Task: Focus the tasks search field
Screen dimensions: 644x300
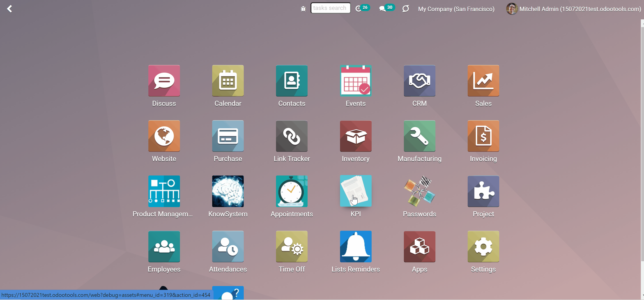Action: pos(330,8)
